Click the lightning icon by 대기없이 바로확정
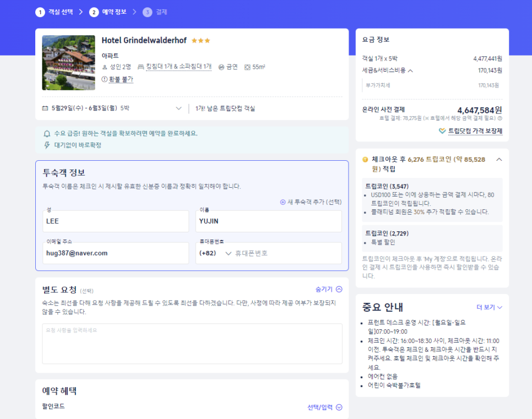This screenshot has width=532, height=419. [x=47, y=145]
